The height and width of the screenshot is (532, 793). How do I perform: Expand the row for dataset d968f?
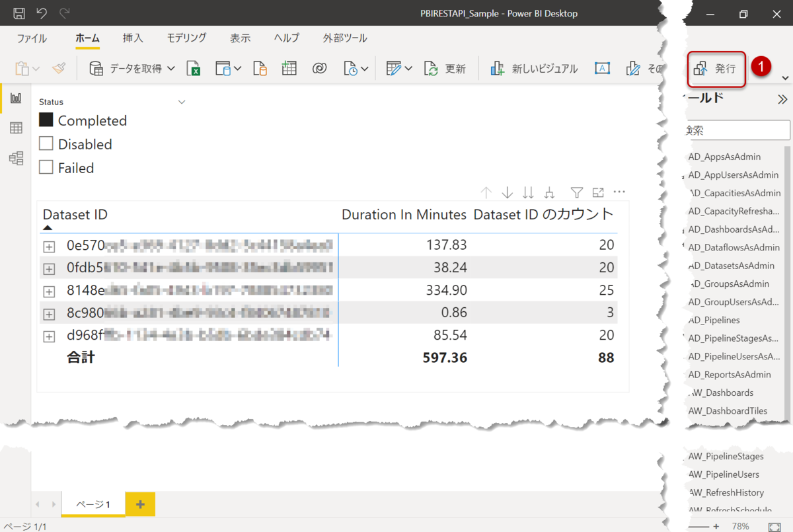click(48, 336)
